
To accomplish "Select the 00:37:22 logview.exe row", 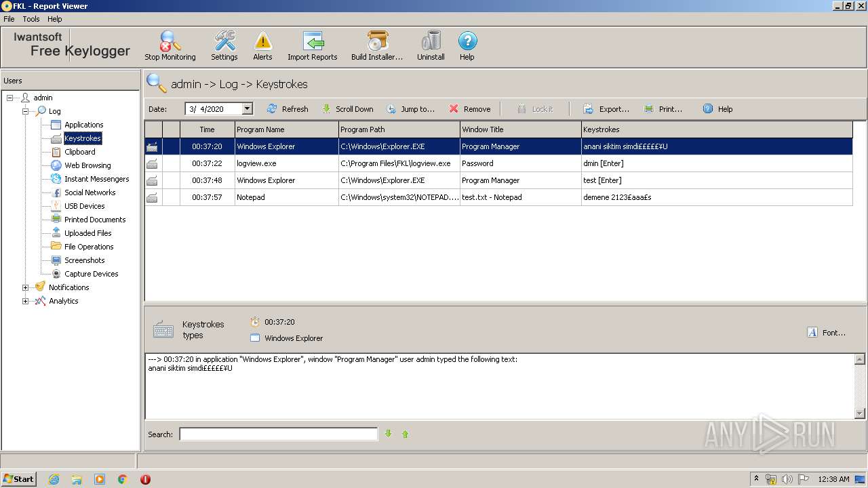I will 498,163.
